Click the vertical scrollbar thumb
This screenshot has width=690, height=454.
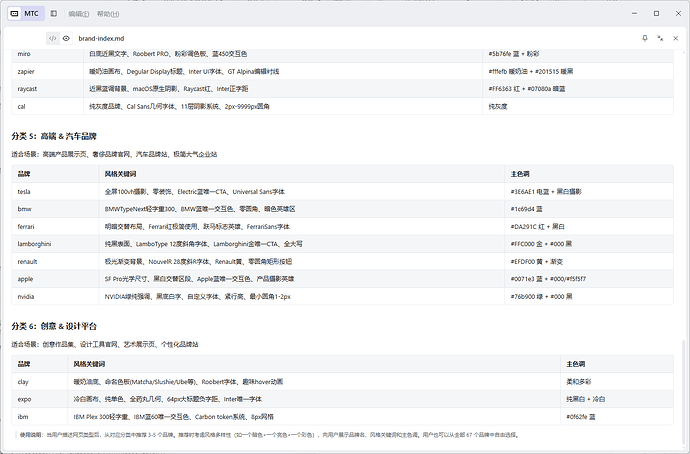point(684,392)
